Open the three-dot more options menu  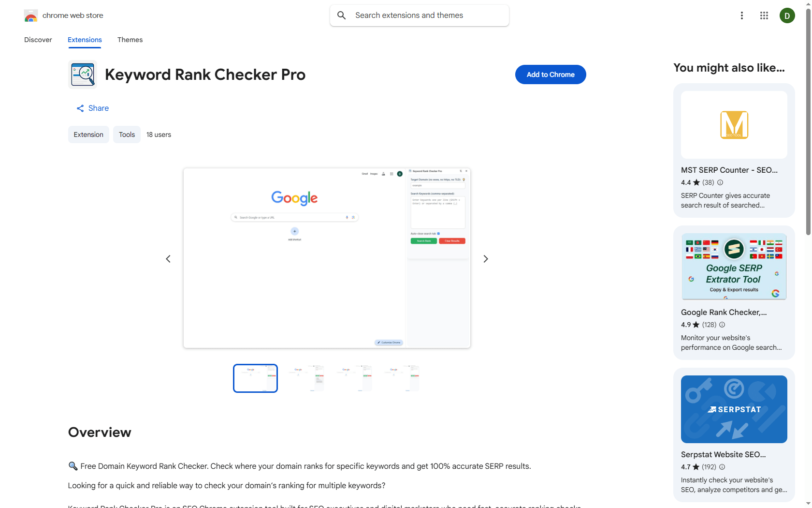click(x=742, y=15)
